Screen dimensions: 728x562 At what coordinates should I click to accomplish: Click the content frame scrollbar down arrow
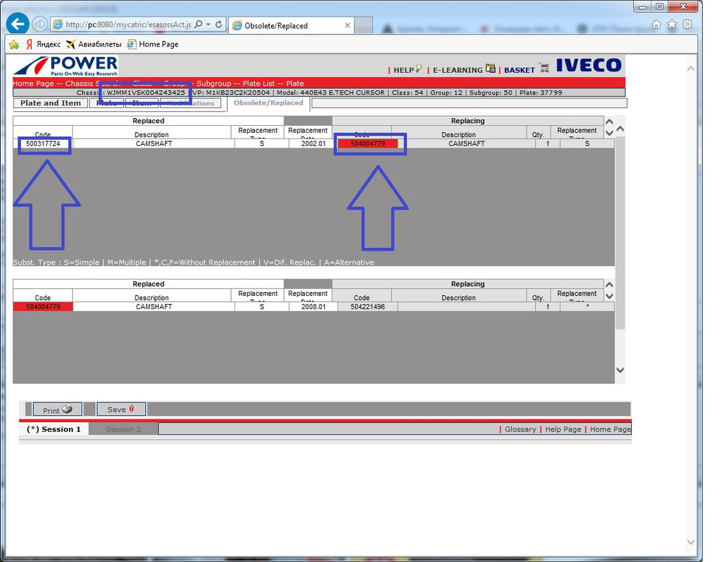621,370
